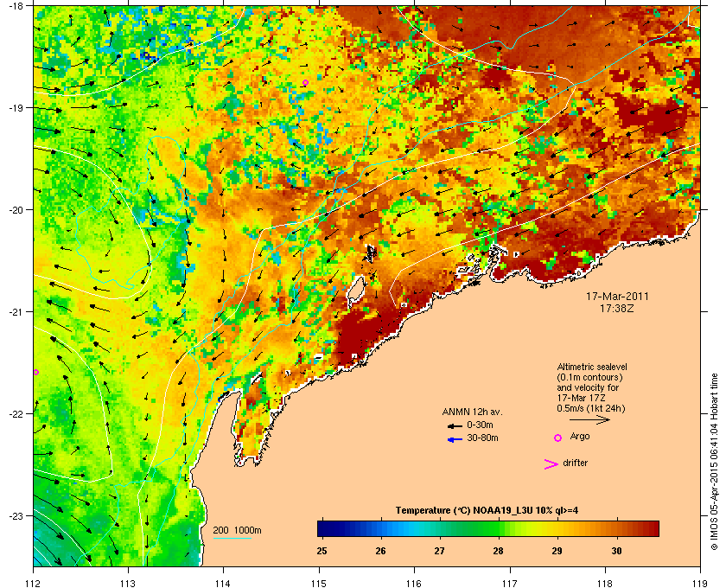Viewport: 726px width, 588px height.
Task: Click the colorbar tick label 27
Action: pyautogui.click(x=439, y=551)
